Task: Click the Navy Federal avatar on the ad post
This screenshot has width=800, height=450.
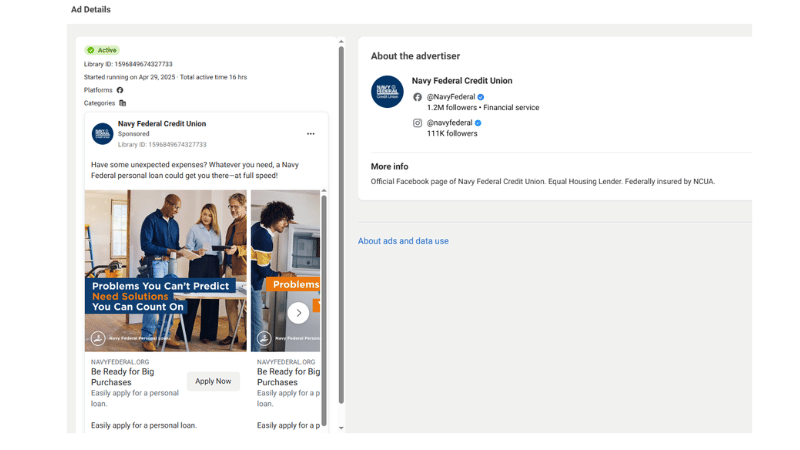Action: pos(102,134)
